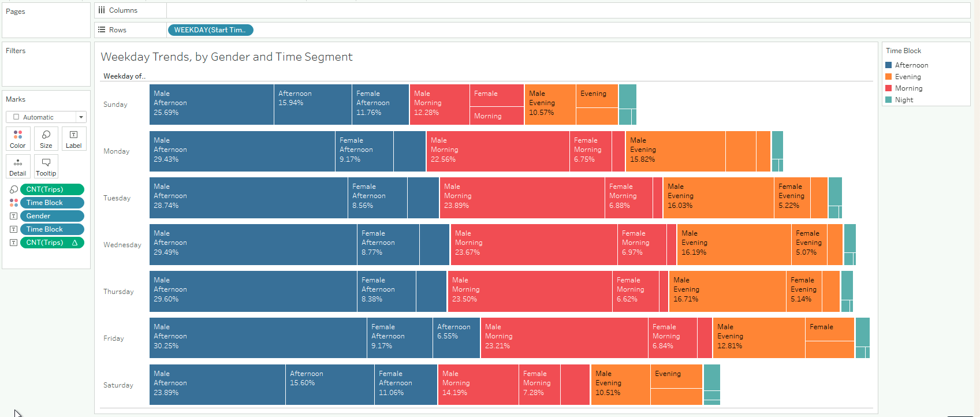
Task: Select the Friday row label
Action: point(114,338)
